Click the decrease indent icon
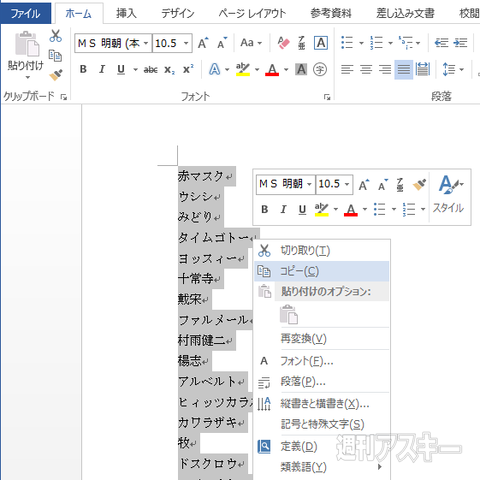Viewport: 480px width, 480px height. coord(442,43)
